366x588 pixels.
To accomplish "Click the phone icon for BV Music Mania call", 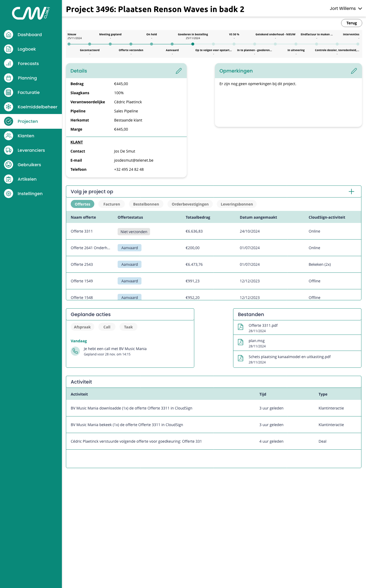I will pos(75,351).
